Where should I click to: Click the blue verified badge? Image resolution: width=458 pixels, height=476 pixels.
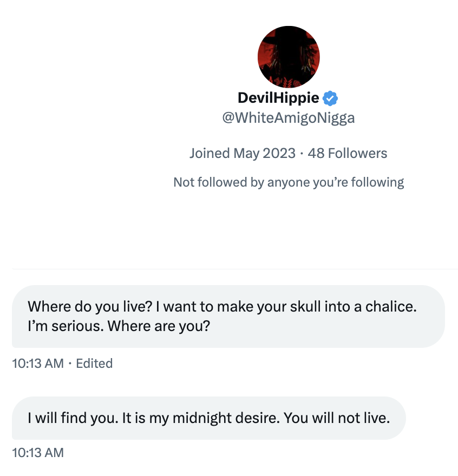pyautogui.click(x=330, y=98)
